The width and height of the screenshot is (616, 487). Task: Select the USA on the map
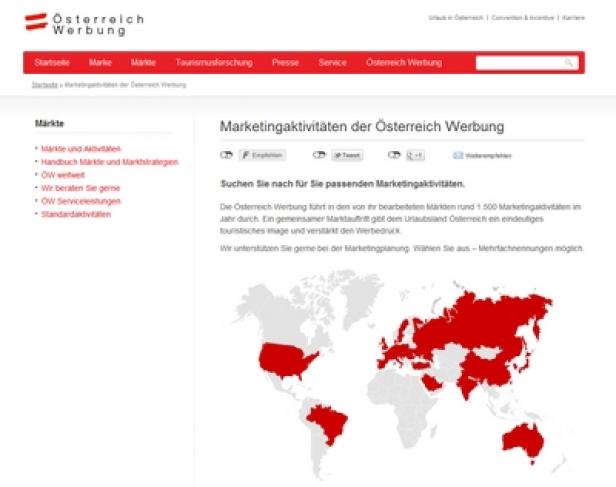(285, 359)
